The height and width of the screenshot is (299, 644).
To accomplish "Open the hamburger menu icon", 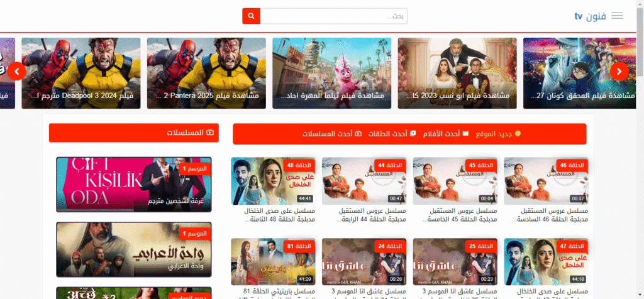I will click(x=617, y=16).
